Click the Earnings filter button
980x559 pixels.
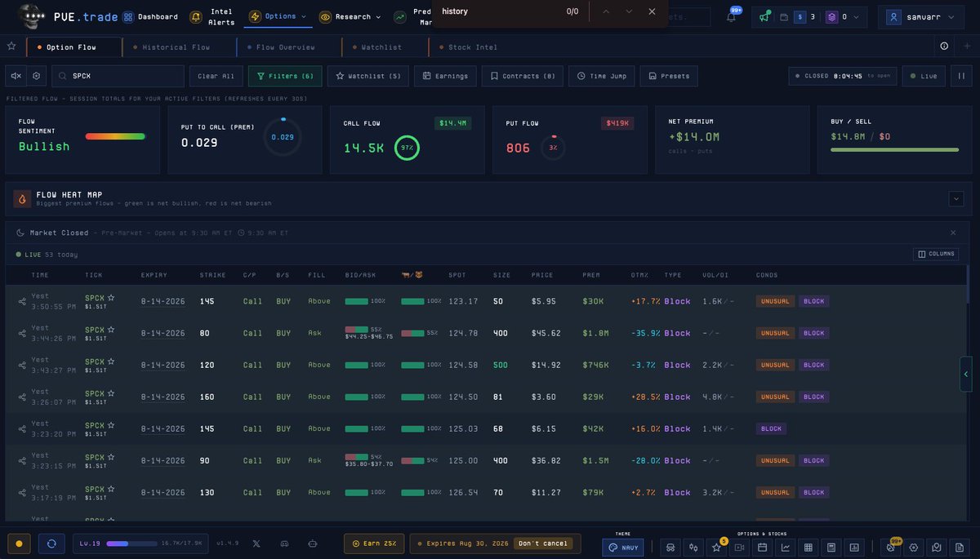tap(446, 76)
